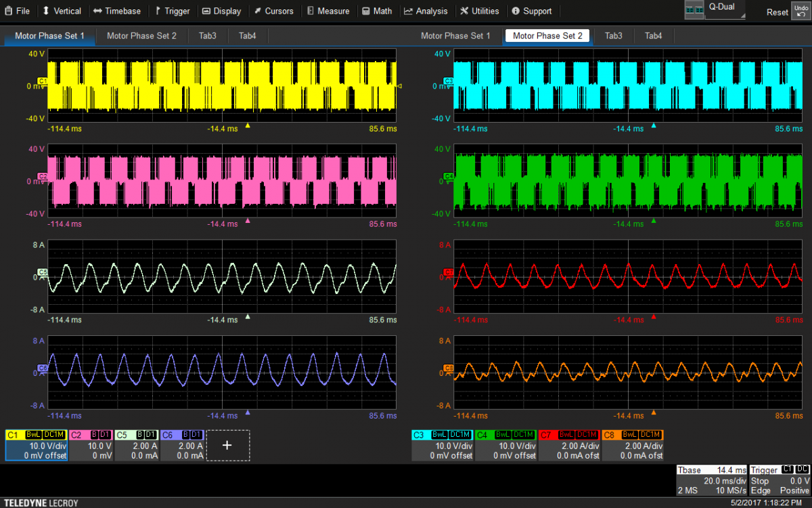Open the Support menu
Screen dimensions: 812x508
(x=532, y=11)
